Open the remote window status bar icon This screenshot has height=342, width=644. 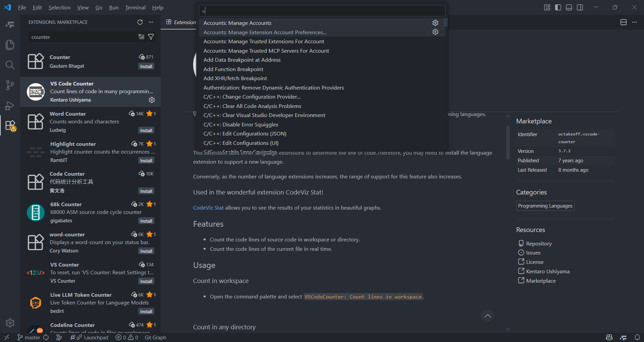(x=7, y=337)
